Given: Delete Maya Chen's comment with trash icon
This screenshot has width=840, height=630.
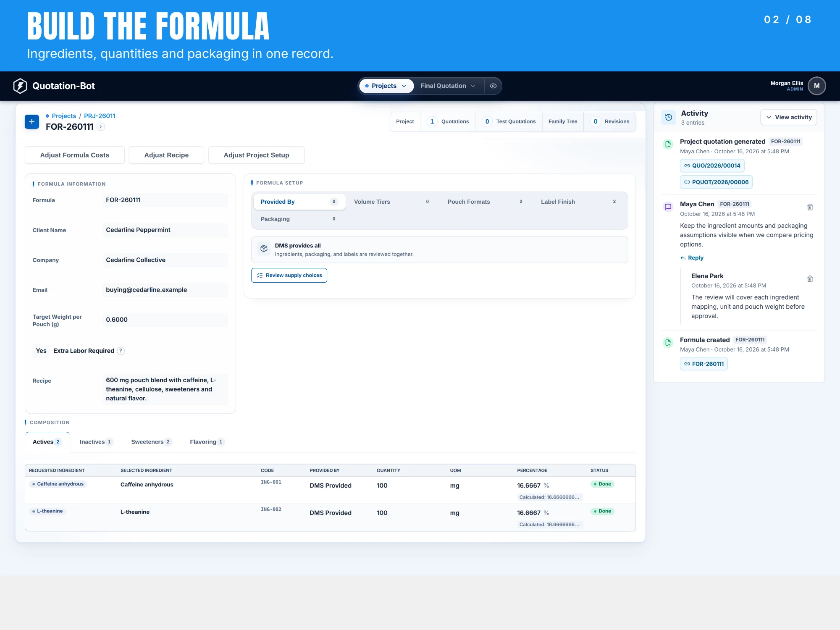Looking at the screenshot, I should click(810, 207).
